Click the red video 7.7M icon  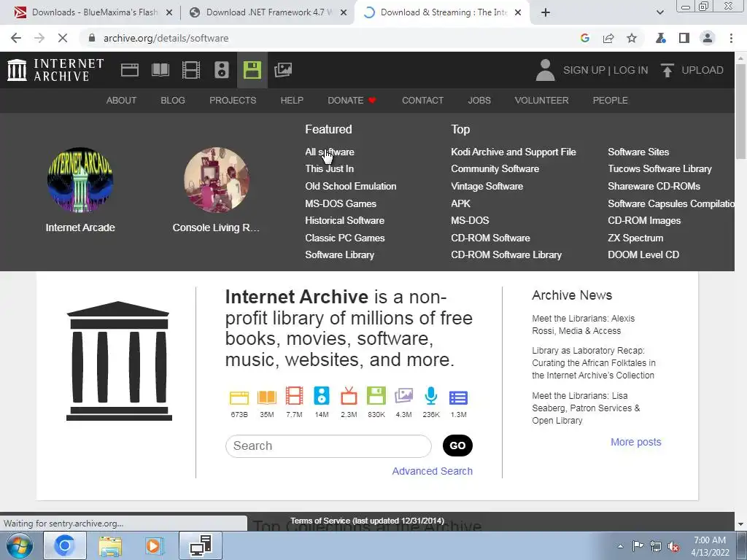point(294,396)
